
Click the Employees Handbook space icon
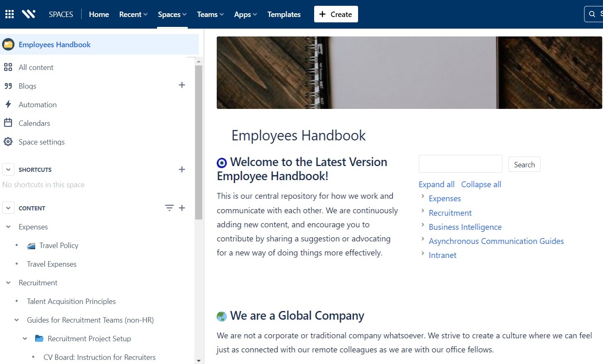point(8,44)
